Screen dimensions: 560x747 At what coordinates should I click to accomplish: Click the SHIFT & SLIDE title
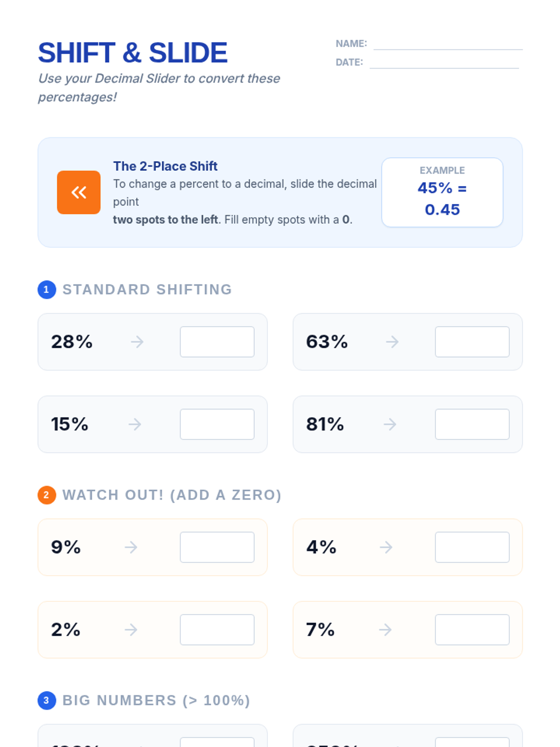point(133,53)
